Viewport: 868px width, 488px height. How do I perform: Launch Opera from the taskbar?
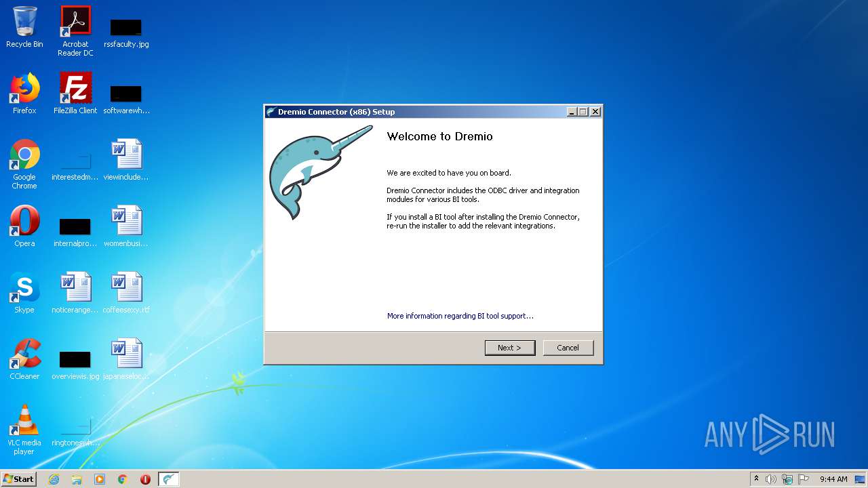[x=145, y=479]
